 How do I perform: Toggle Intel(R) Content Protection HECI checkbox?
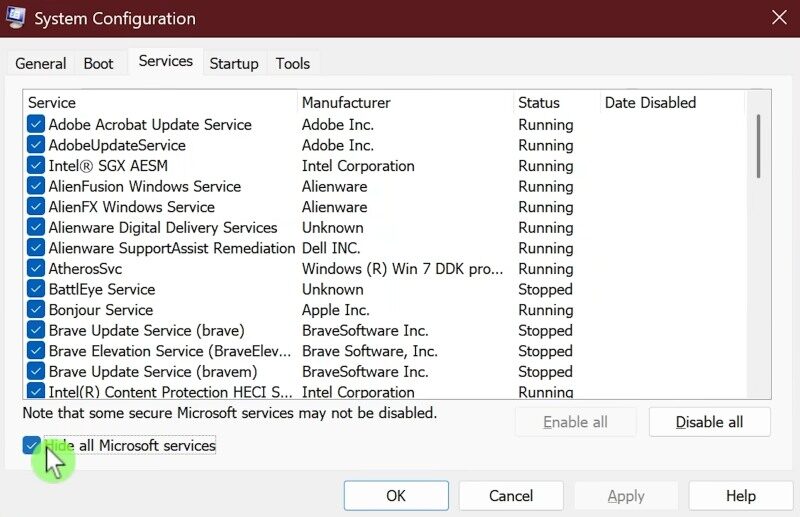pyautogui.click(x=36, y=391)
